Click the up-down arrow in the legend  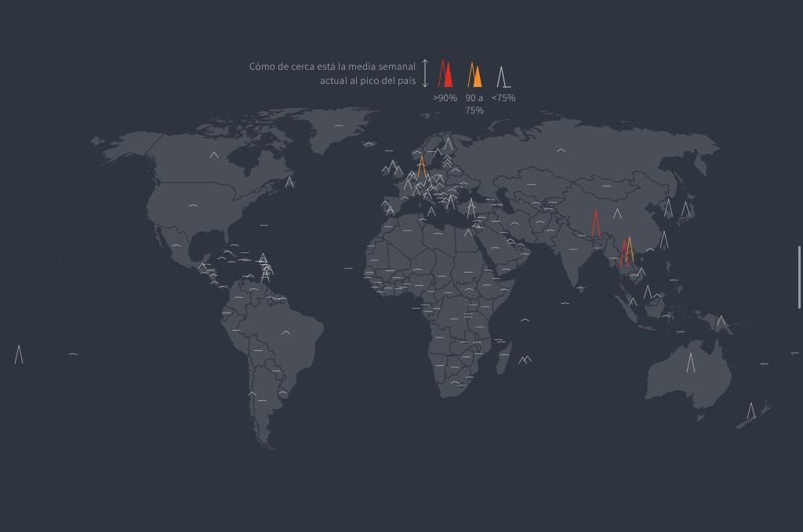pos(425,73)
